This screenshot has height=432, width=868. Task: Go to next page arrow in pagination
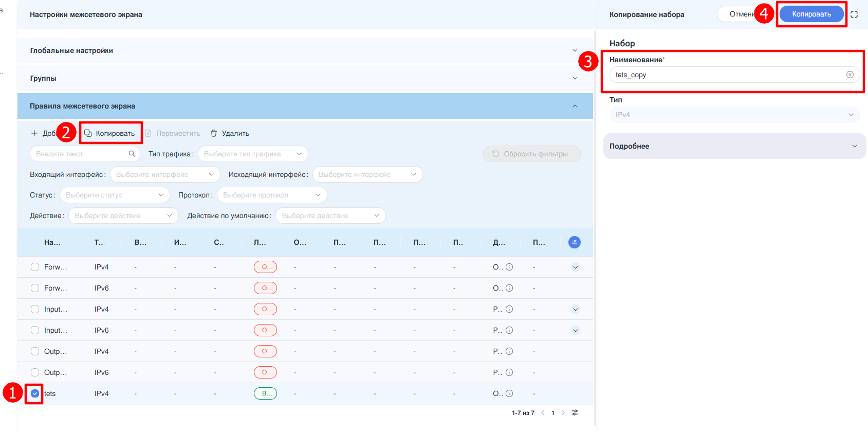[563, 412]
